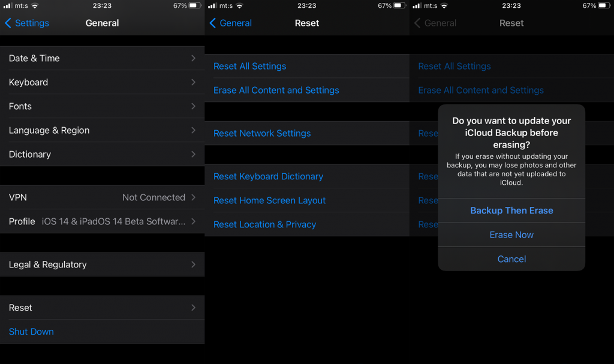Tap Wi-Fi status icon in left screen
Image resolution: width=614 pixels, height=364 pixels.
tap(35, 5)
